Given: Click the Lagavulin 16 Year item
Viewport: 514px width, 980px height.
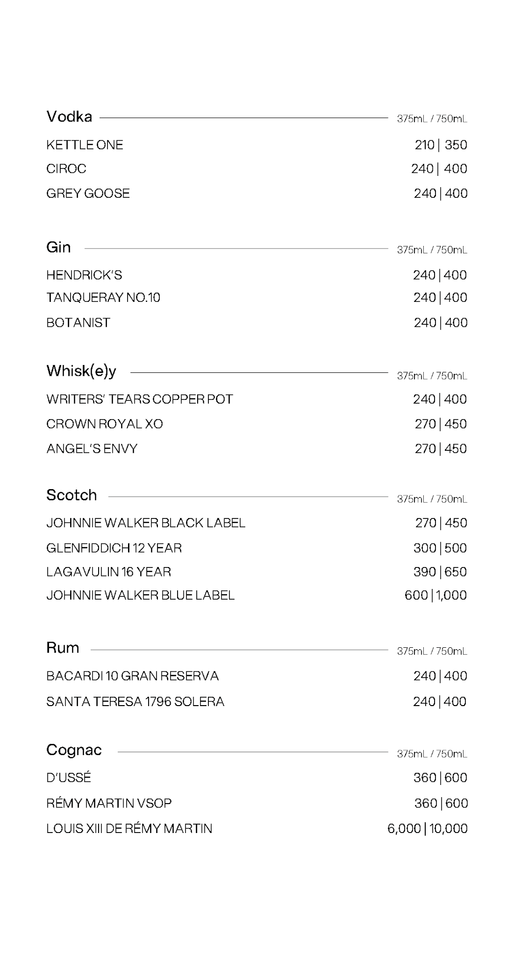Looking at the screenshot, I should pyautogui.click(x=108, y=572).
